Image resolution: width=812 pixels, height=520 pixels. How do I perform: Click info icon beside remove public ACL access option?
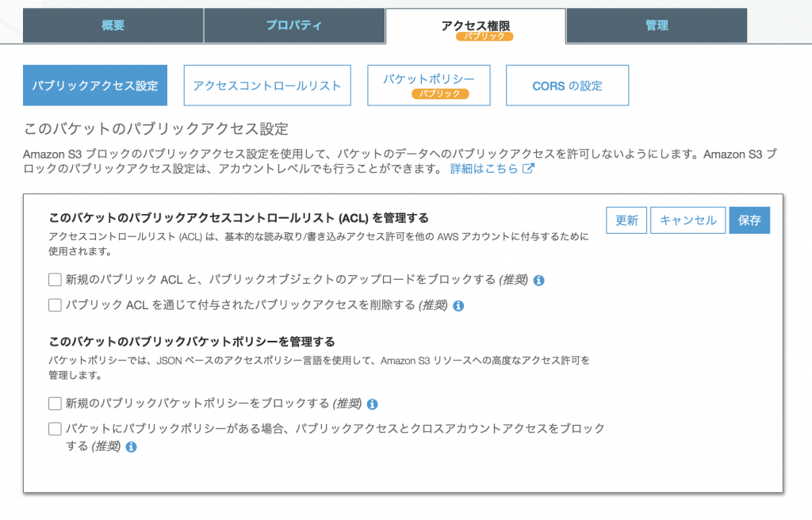[458, 306]
